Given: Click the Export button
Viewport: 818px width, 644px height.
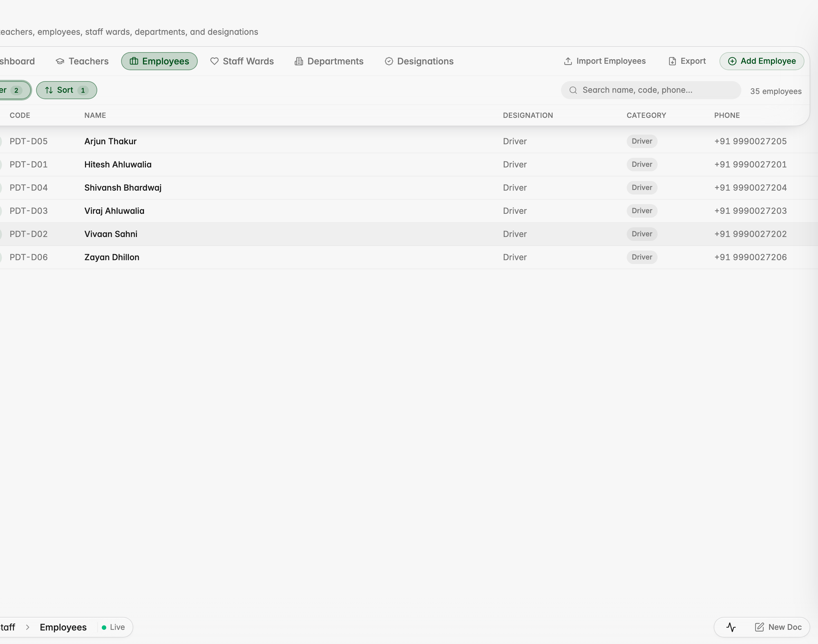Looking at the screenshot, I should click(x=687, y=61).
